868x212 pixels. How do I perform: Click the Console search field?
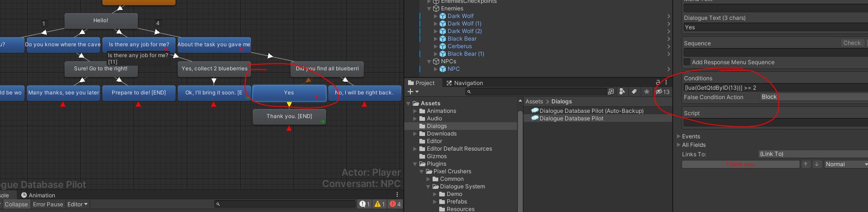coord(285,204)
